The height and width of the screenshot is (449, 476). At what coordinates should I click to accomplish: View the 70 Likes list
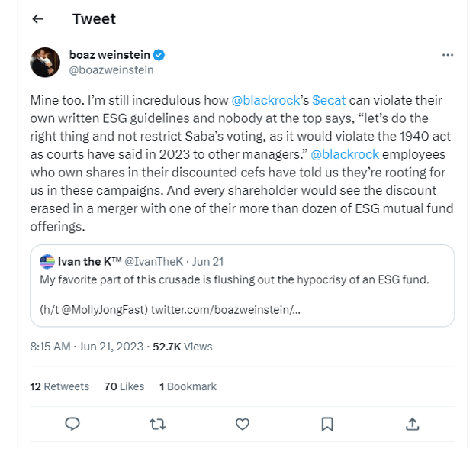click(x=124, y=386)
